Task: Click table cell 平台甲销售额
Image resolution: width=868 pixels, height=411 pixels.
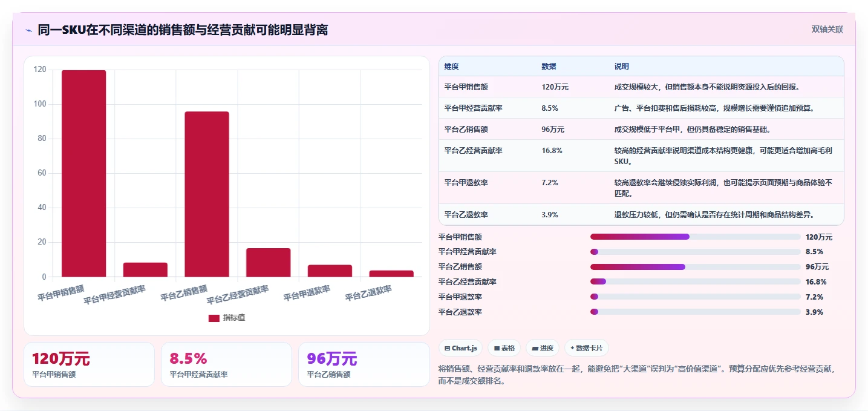Action: point(466,87)
